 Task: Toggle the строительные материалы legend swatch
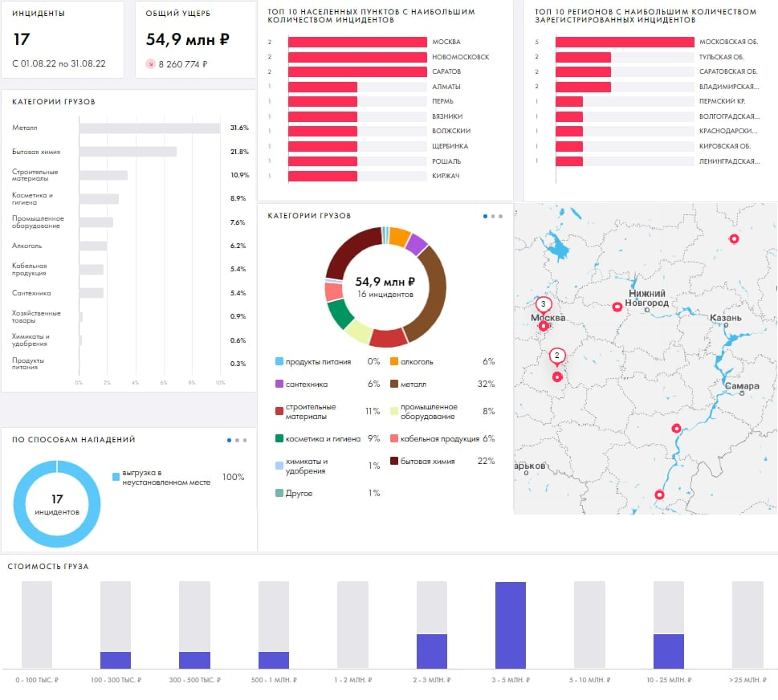coord(279,411)
